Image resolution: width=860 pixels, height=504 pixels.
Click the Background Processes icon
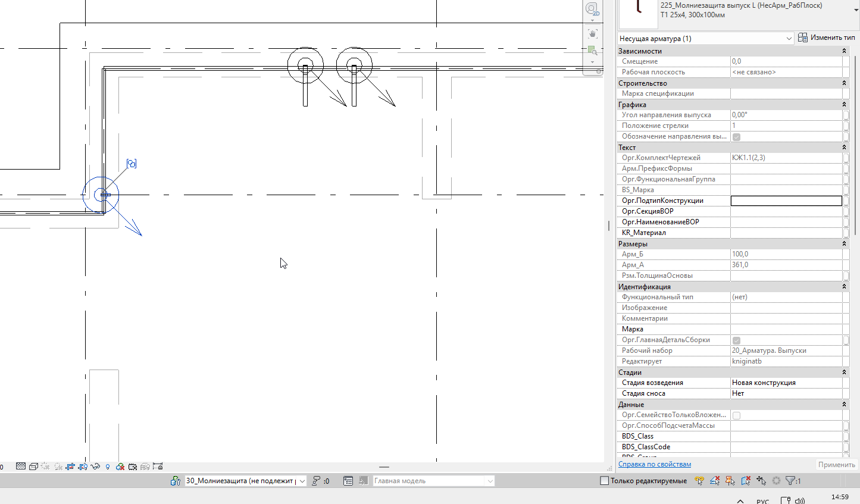click(776, 481)
